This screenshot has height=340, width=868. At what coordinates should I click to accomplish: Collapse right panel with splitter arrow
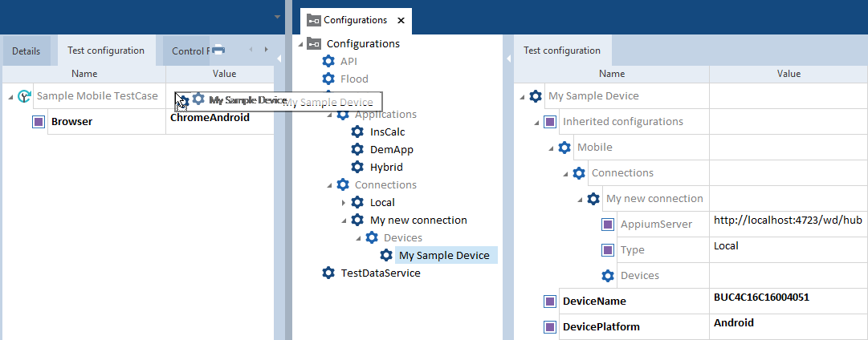pos(508,58)
